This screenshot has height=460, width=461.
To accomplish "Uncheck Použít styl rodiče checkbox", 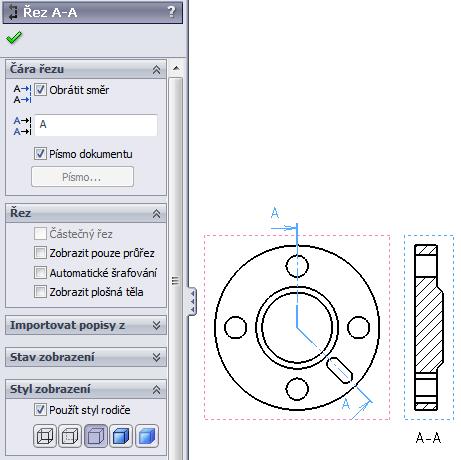I will [40, 410].
